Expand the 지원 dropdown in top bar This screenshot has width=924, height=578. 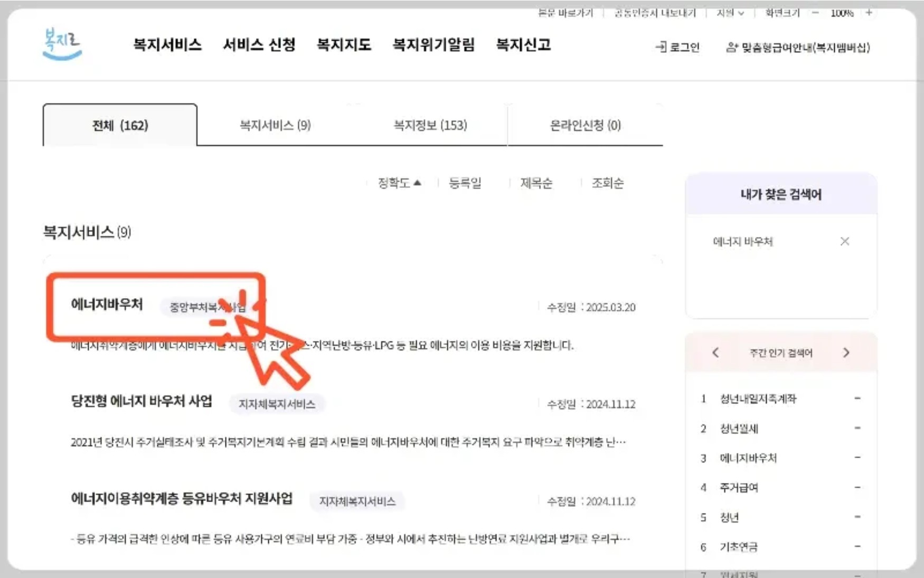coord(730,13)
